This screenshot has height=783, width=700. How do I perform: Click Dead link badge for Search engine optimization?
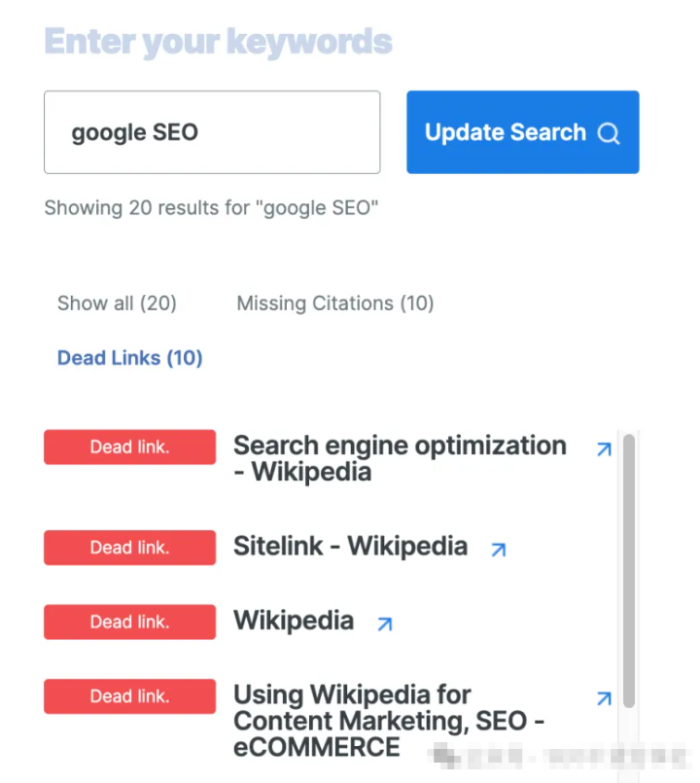coord(129,447)
